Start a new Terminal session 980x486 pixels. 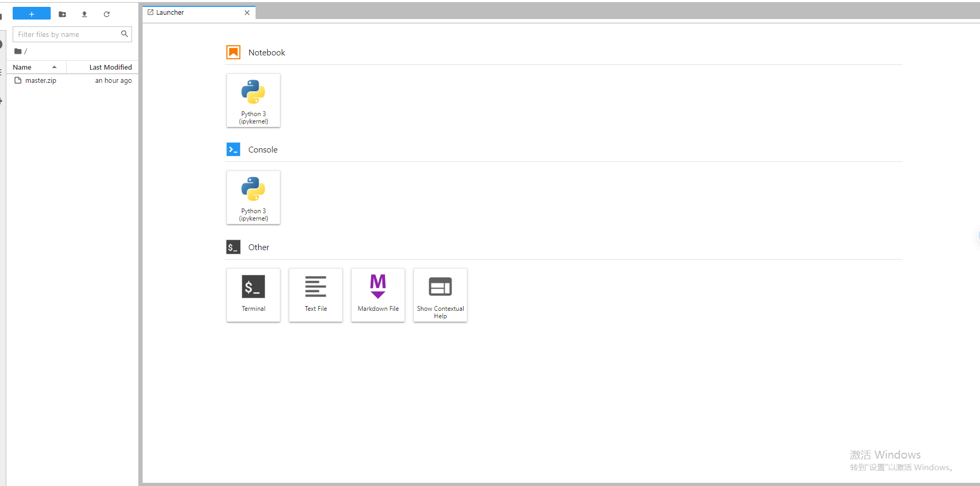point(253,294)
